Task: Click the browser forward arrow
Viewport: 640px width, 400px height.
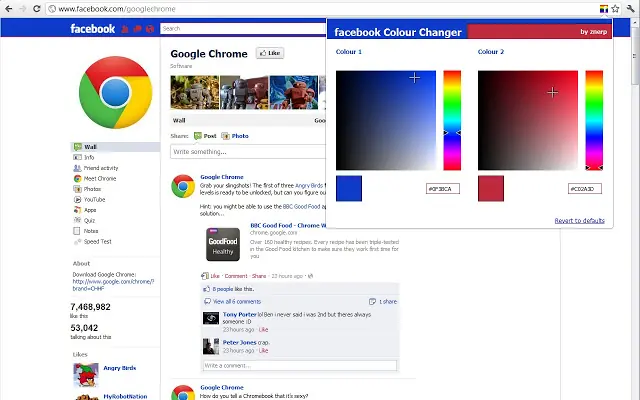Action: tap(22, 9)
